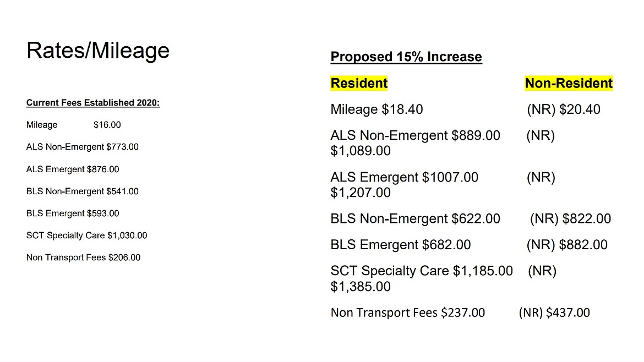The width and height of the screenshot is (644, 362).
Task: Click the BLS Emergent $593.00 text
Action: pos(72,213)
